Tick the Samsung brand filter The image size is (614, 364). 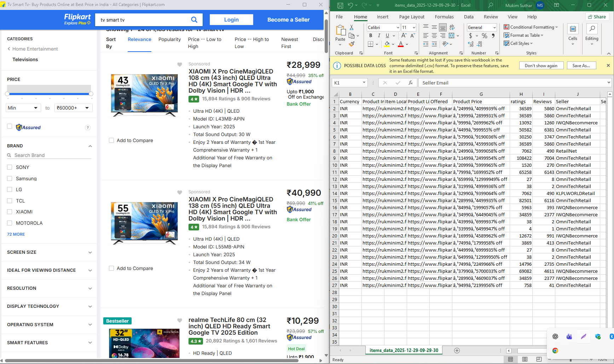(10, 178)
